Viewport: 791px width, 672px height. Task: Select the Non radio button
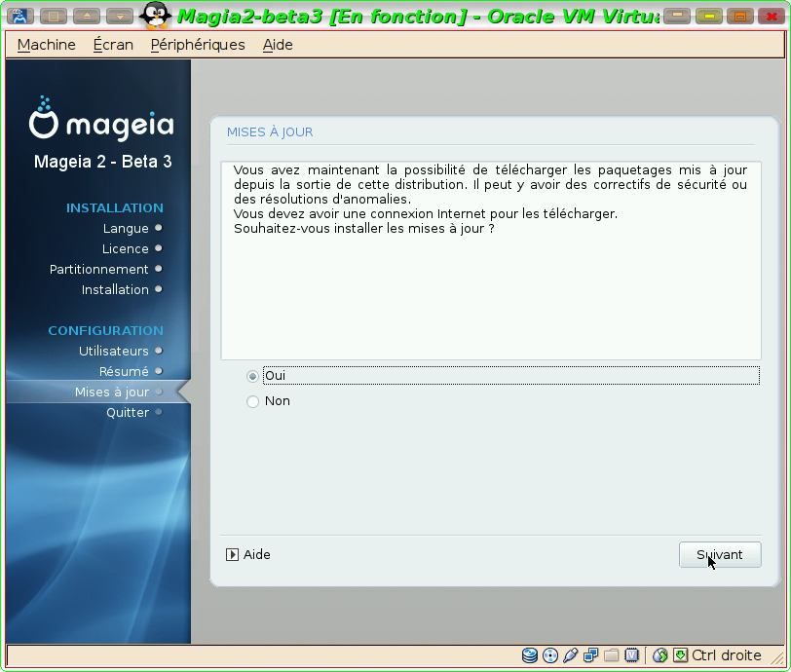252,401
